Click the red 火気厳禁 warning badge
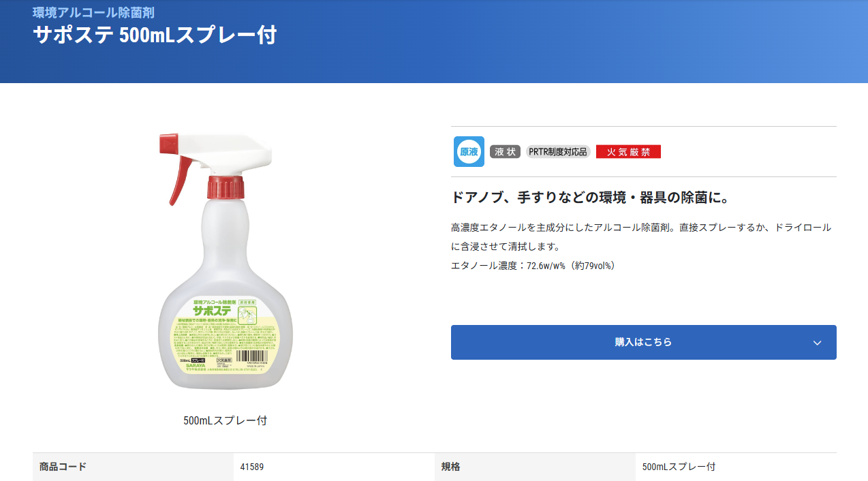This screenshot has width=868, height=481. [x=628, y=152]
